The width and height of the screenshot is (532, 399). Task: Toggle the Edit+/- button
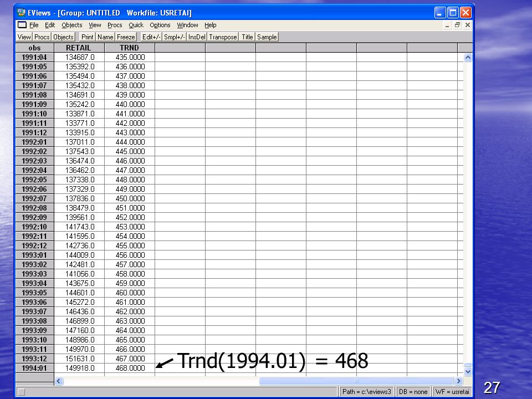coord(151,37)
